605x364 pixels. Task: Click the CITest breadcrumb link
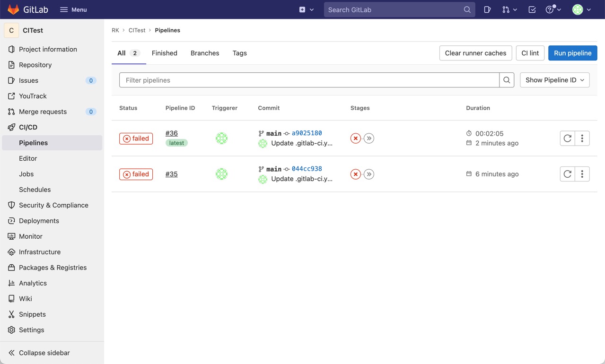(137, 30)
